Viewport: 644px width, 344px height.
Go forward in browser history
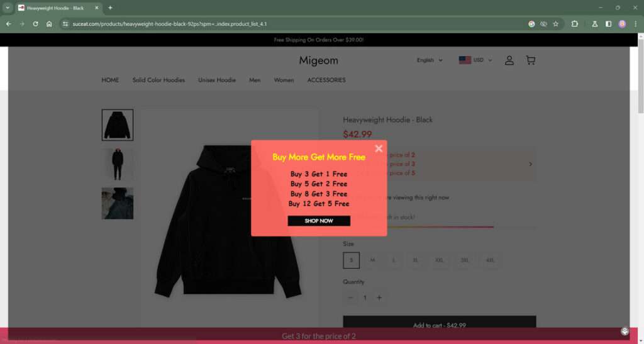(x=22, y=24)
